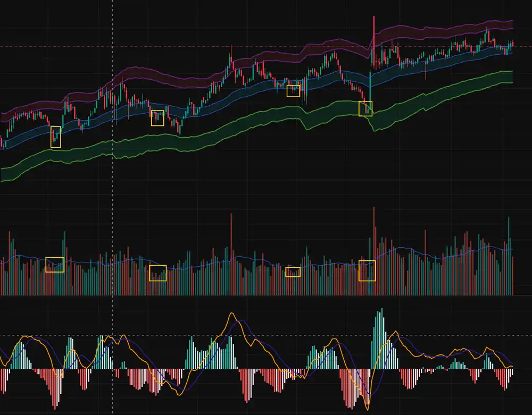The image size is (532, 415).
Task: Select the yellow box at the lower green band
Action: 365,108
